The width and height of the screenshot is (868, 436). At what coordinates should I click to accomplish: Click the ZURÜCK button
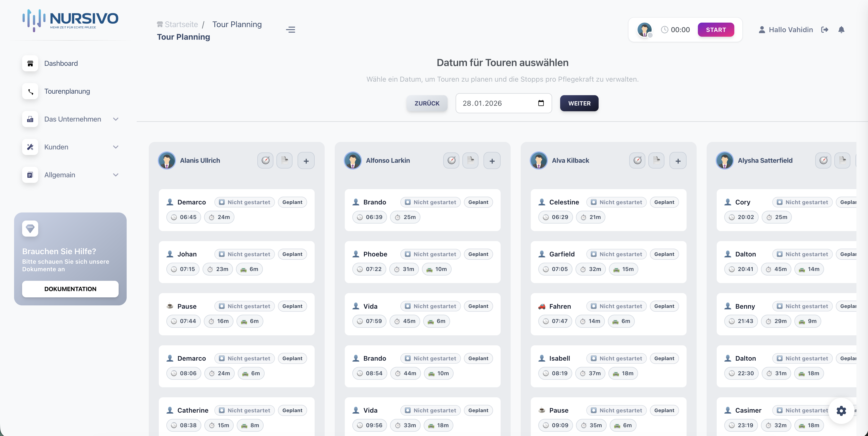(427, 103)
